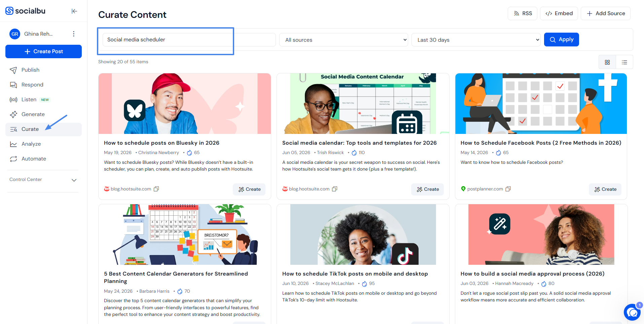The width and height of the screenshot is (644, 324).
Task: Apply the search filters
Action: (561, 40)
